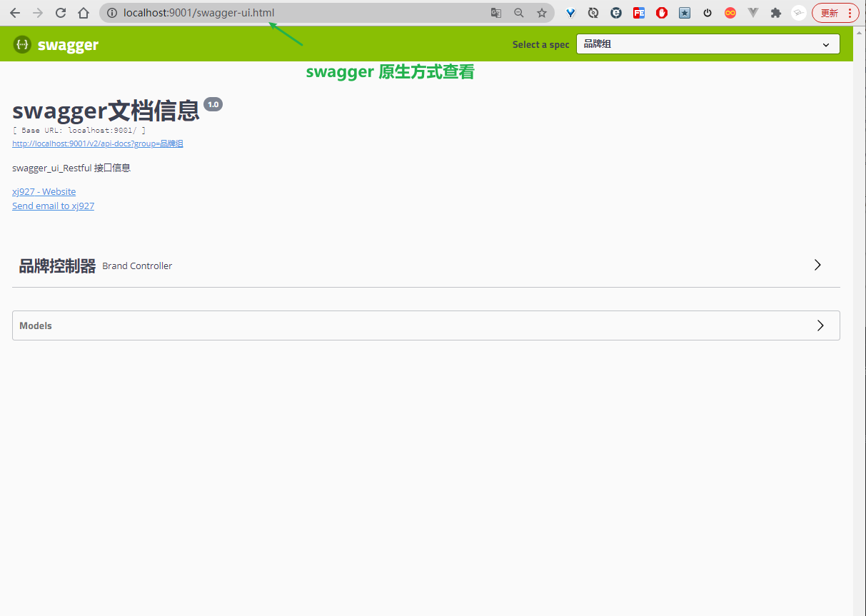Image resolution: width=866 pixels, height=616 pixels.
Task: Click the 1.0 version badge
Action: click(213, 104)
